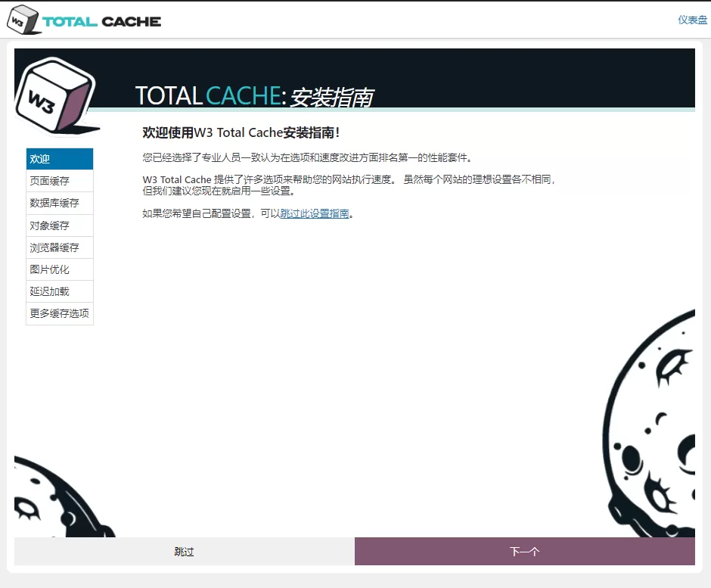711x588 pixels.
Task: Click the TOTAL CACHE wordmark logo
Action: pyautogui.click(x=102, y=20)
